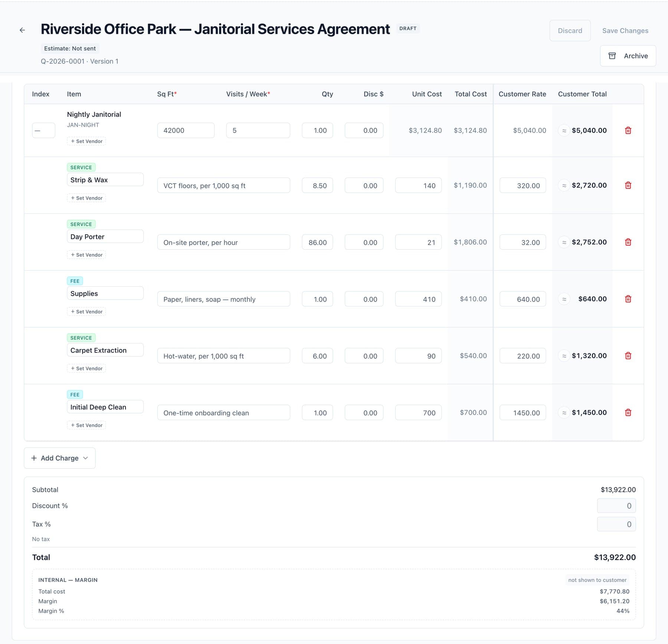Delete the Strip & Wax row
This screenshot has width=668, height=644.
[628, 185]
